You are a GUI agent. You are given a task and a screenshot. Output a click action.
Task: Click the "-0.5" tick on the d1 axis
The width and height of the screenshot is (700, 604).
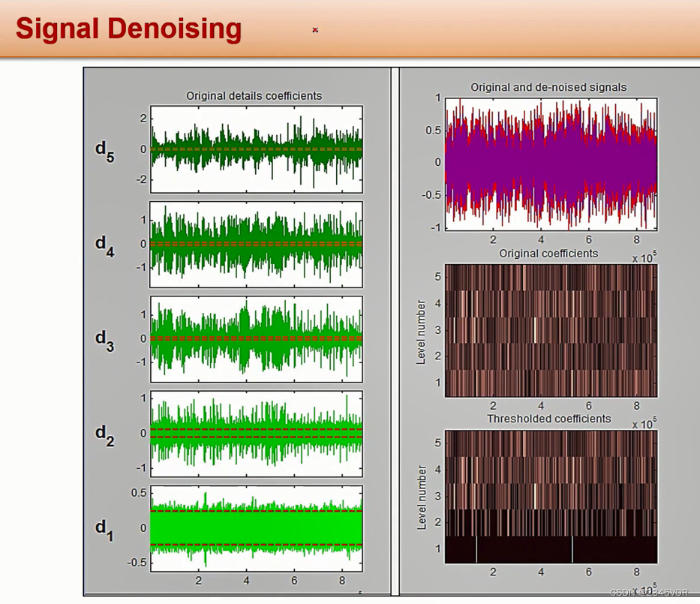[137, 563]
